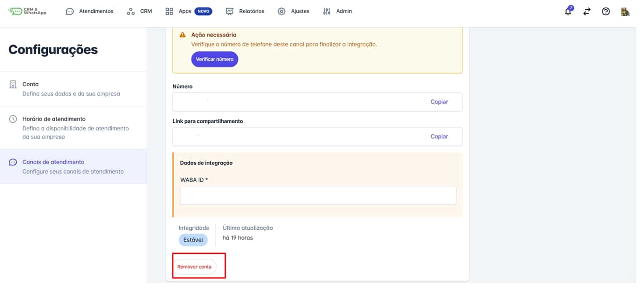Open the notifications bell icon

[568, 11]
